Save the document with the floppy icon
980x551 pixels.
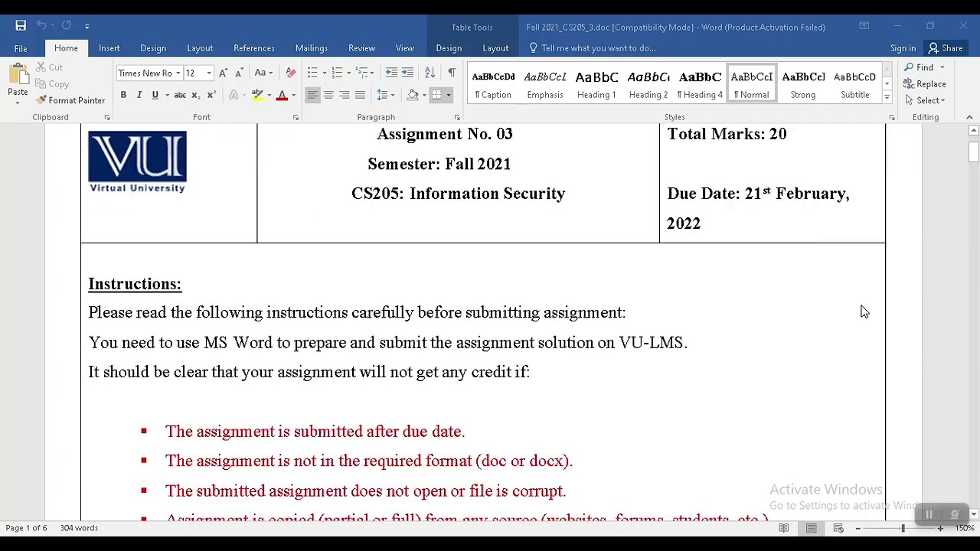[21, 26]
